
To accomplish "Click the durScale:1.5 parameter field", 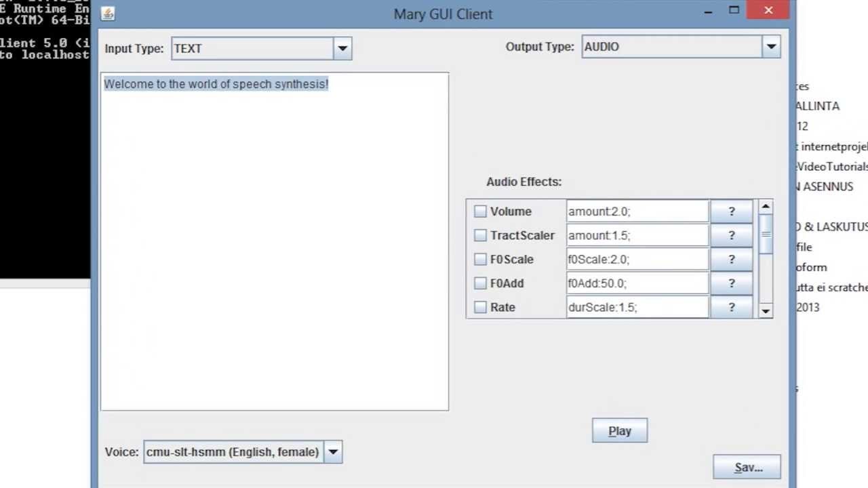I will pyautogui.click(x=637, y=307).
